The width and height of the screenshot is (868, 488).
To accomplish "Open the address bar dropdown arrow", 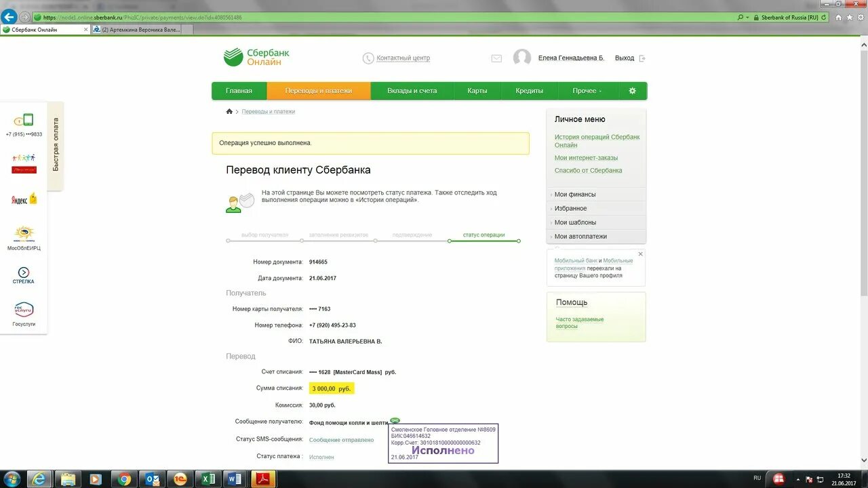I will (x=747, y=18).
